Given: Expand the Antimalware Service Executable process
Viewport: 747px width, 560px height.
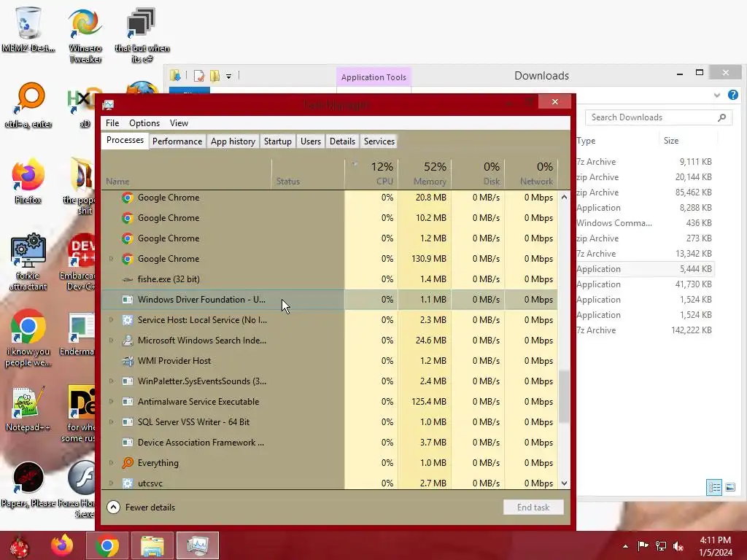Looking at the screenshot, I should pos(111,402).
